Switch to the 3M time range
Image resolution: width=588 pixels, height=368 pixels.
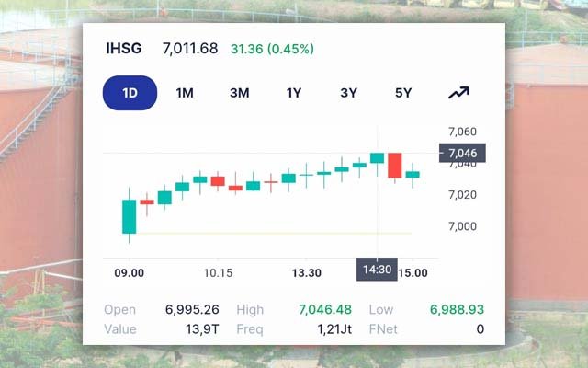tap(239, 93)
